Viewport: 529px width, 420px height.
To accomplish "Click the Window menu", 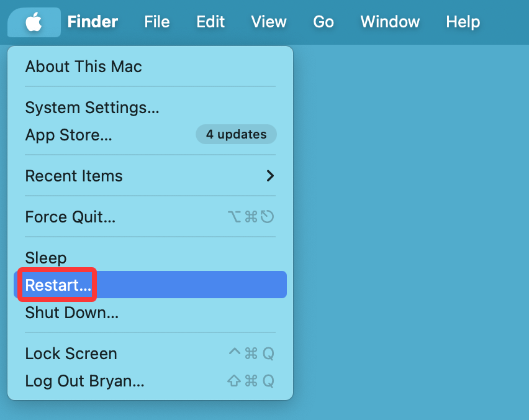I will (389, 22).
